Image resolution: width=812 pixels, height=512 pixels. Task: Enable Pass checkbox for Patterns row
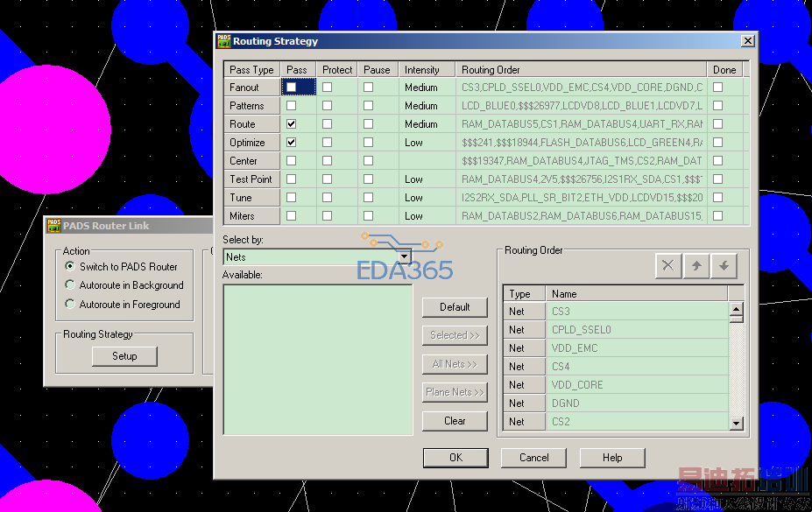click(x=292, y=106)
